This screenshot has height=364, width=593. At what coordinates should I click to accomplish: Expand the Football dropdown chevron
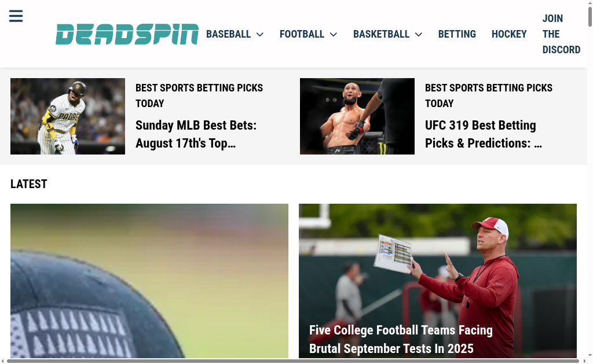[x=333, y=34]
